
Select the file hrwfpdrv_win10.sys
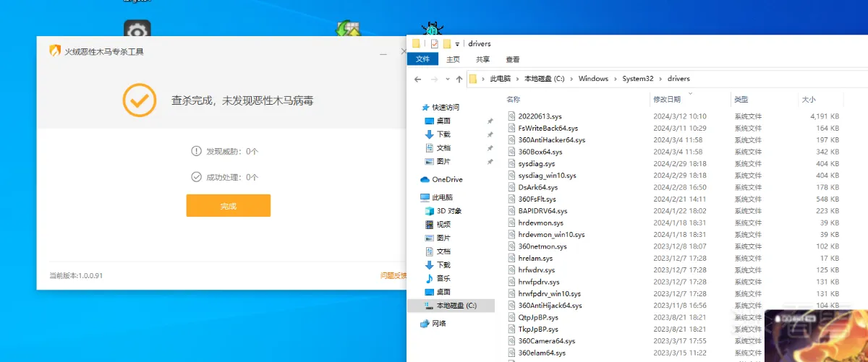pyautogui.click(x=549, y=294)
